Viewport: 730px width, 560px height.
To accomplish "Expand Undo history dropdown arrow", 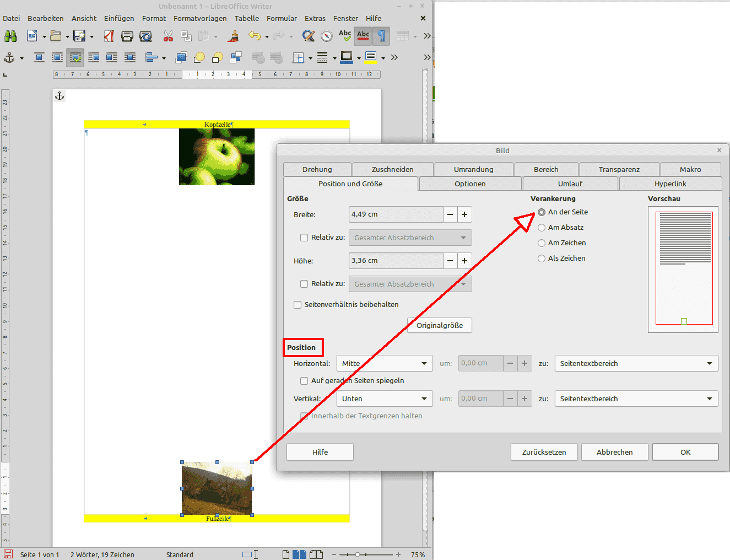I will click(267, 37).
